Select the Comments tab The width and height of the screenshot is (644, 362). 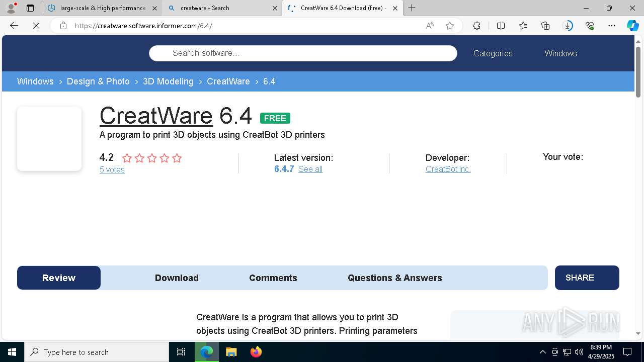click(x=273, y=278)
